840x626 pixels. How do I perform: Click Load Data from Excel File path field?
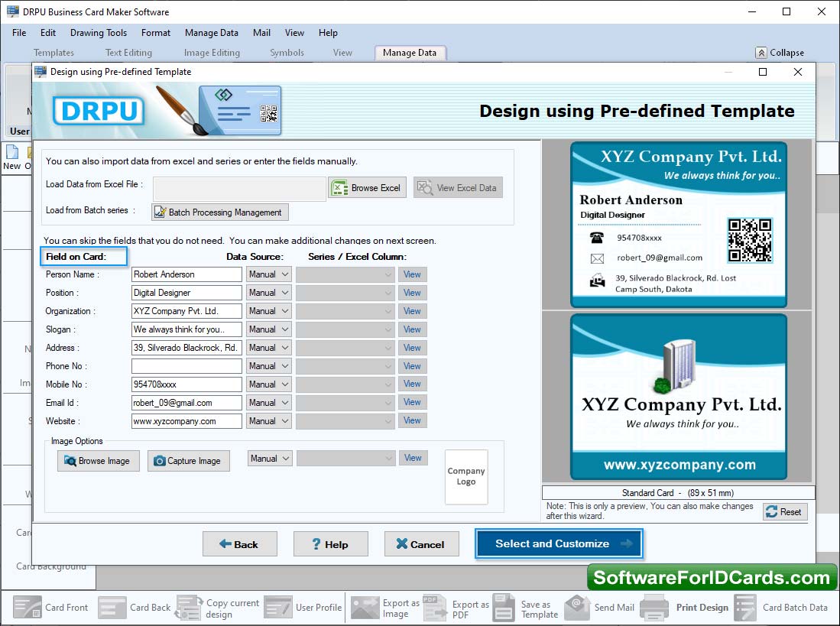click(x=239, y=189)
